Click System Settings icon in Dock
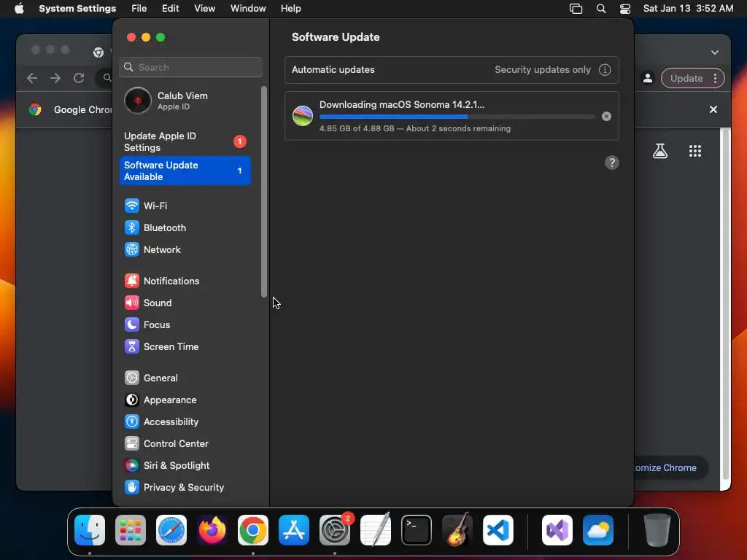 [335, 530]
